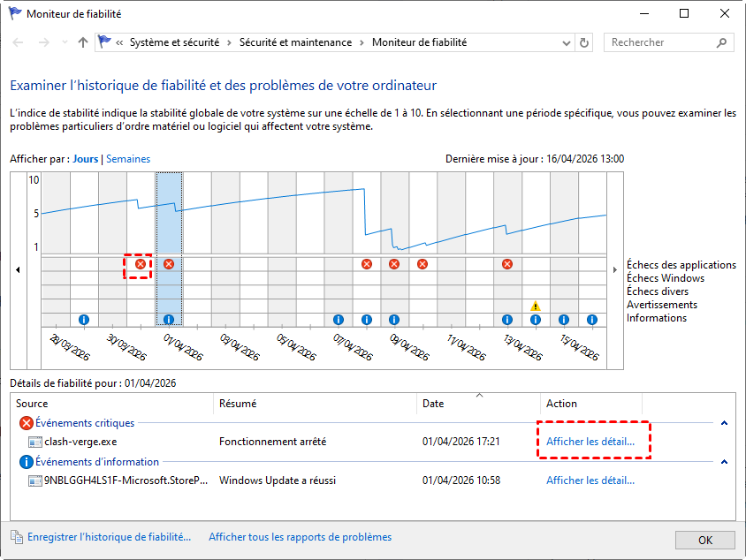Click the application failure icon for 31/03/2026
Image resolution: width=746 pixels, height=560 pixels.
point(141,264)
